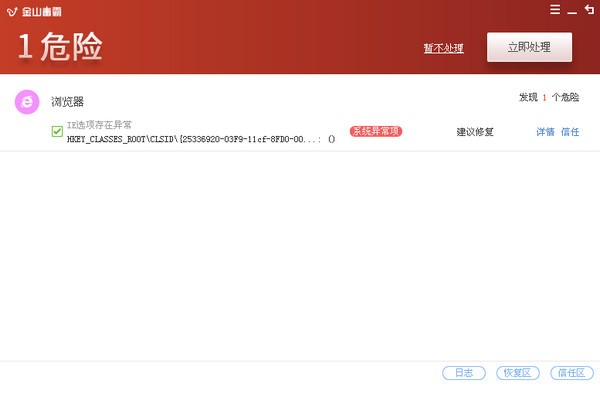Click the 建议修复 suggestion text
This screenshot has height=411, width=600.
(x=475, y=132)
